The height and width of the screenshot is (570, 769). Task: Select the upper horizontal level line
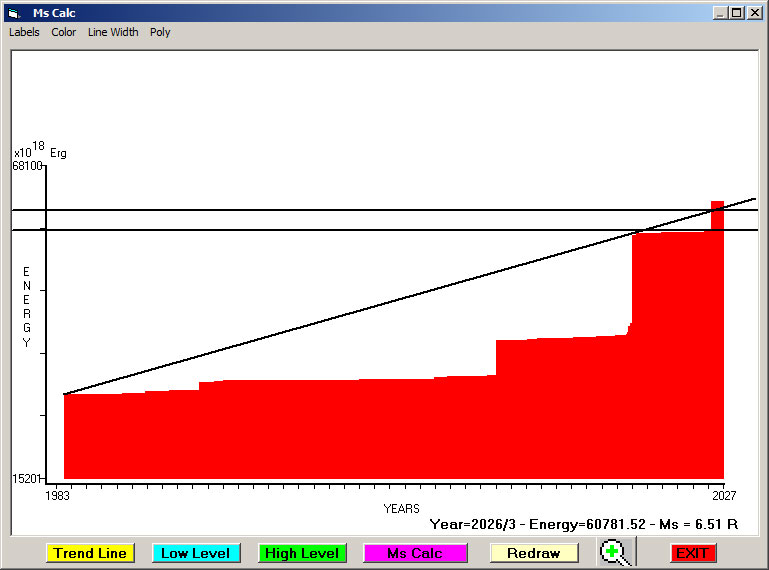pyautogui.click(x=300, y=210)
